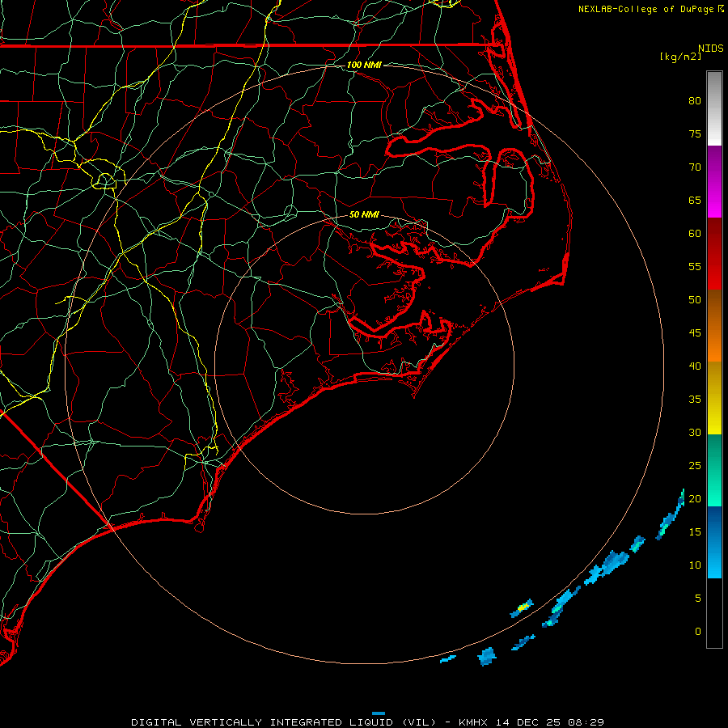Screen dimensions: 728x728
Task: Click the legend value "55"
Action: tap(695, 267)
